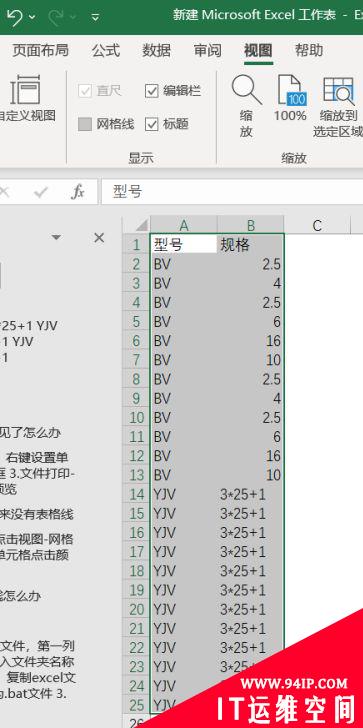Click the fx insert function icon
Screen dimensions: 363x728
[78, 192]
